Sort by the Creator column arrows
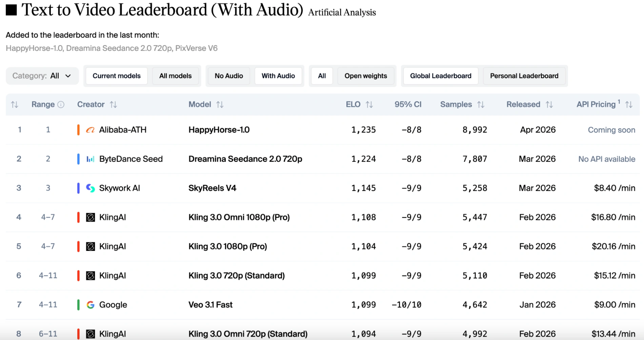644x340 pixels. tap(114, 104)
